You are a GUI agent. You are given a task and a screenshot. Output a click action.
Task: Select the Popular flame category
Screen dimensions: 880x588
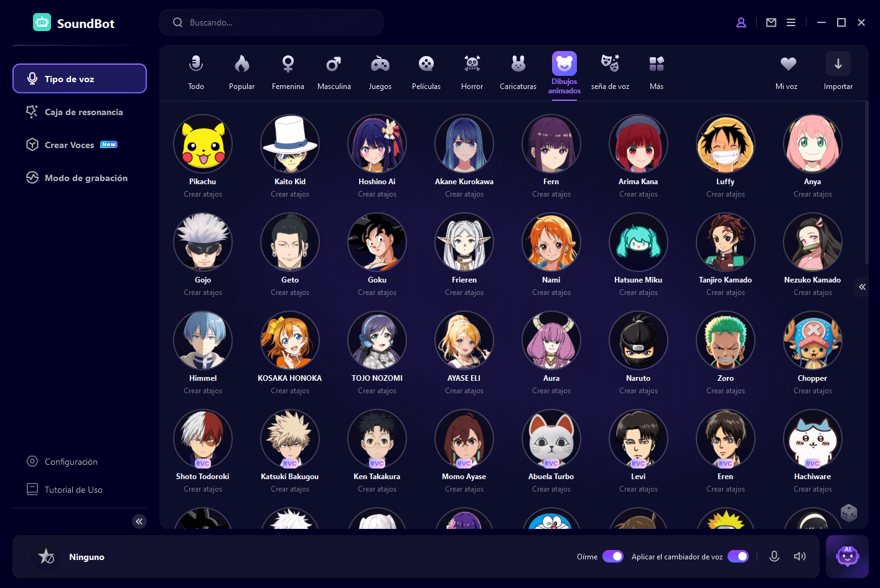(x=242, y=72)
